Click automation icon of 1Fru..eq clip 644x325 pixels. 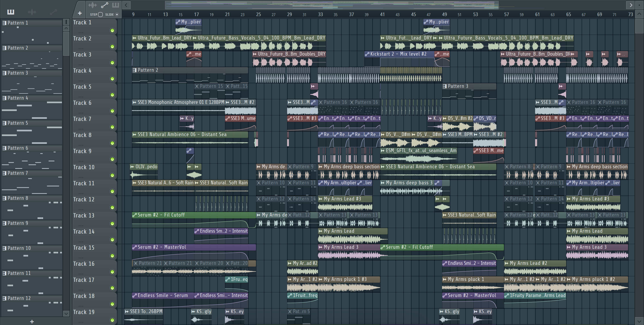(x=227, y=280)
